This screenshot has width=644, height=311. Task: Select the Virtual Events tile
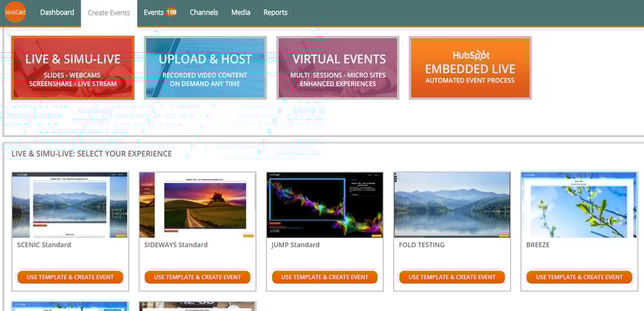[337, 68]
